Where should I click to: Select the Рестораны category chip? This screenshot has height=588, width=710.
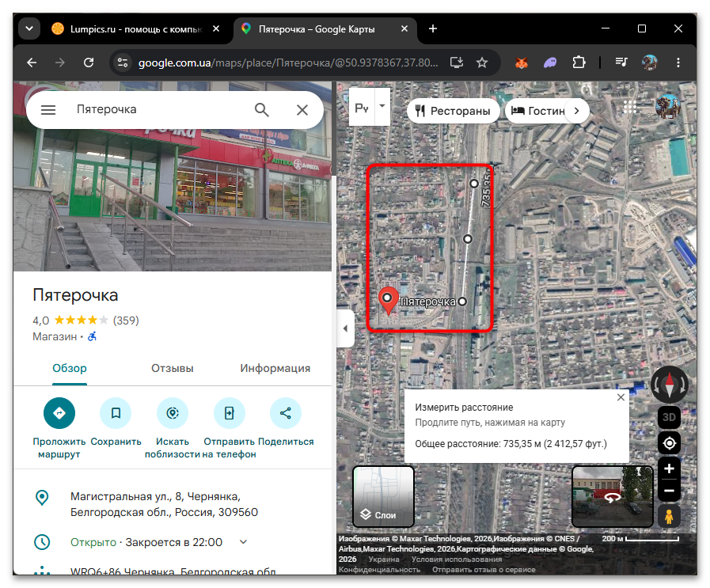(453, 111)
